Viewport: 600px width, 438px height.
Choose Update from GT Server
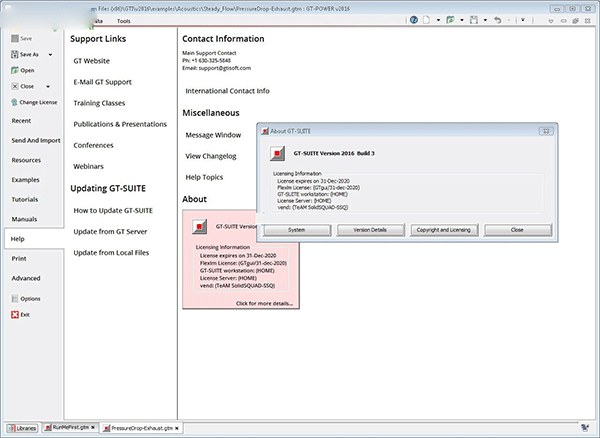110,231
